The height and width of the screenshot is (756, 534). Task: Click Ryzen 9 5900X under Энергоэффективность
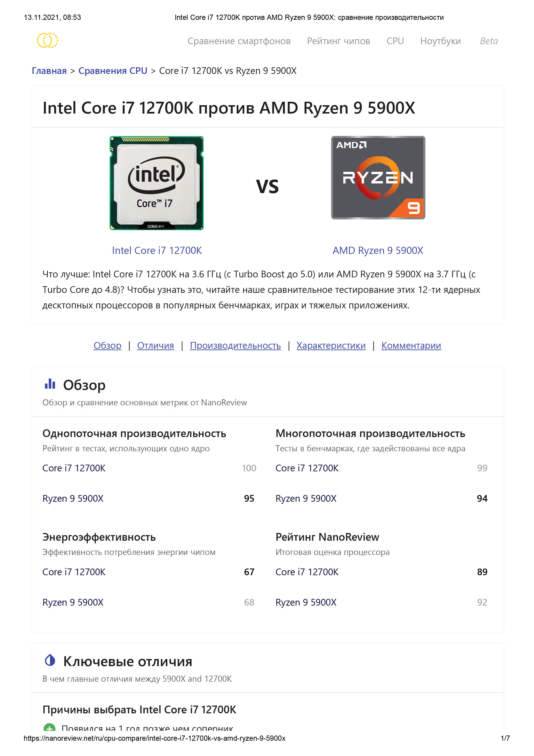click(x=73, y=602)
